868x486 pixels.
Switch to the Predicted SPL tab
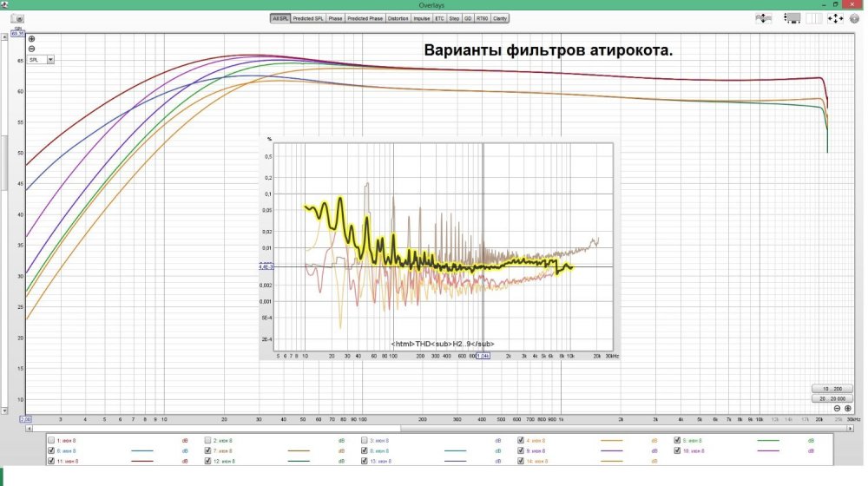[x=308, y=18]
